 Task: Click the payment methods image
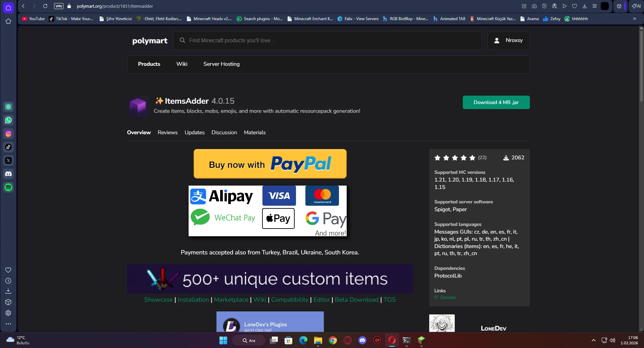point(267,211)
